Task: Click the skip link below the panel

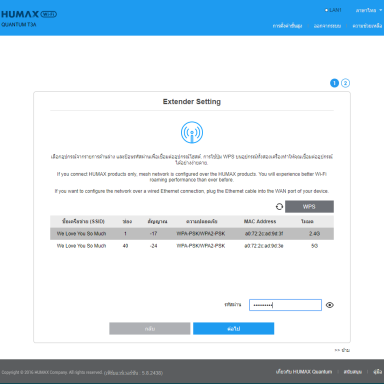Action: (x=342, y=350)
